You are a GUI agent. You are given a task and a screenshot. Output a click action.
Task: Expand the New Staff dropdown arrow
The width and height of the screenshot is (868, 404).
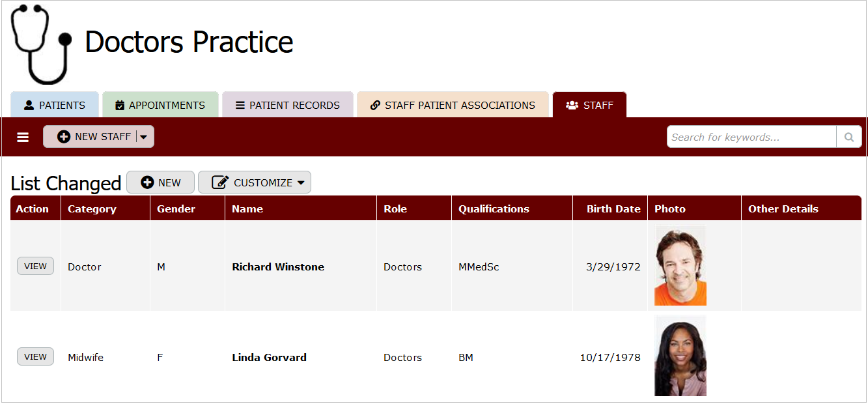[144, 137]
